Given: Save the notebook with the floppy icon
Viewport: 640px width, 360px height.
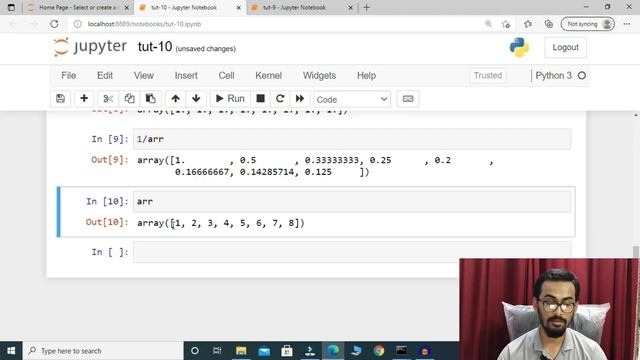Looking at the screenshot, I should 60,99.
